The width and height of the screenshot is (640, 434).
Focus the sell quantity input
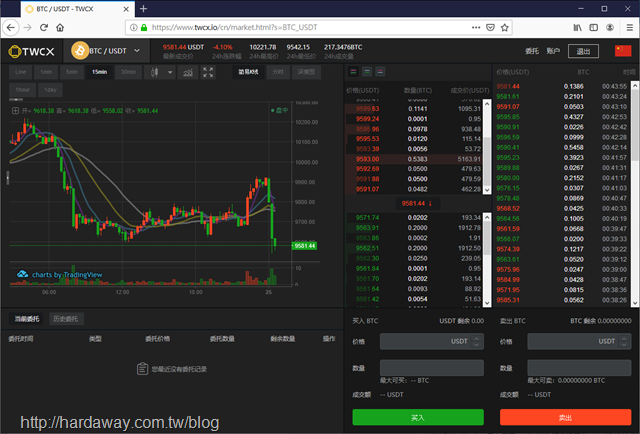point(579,368)
